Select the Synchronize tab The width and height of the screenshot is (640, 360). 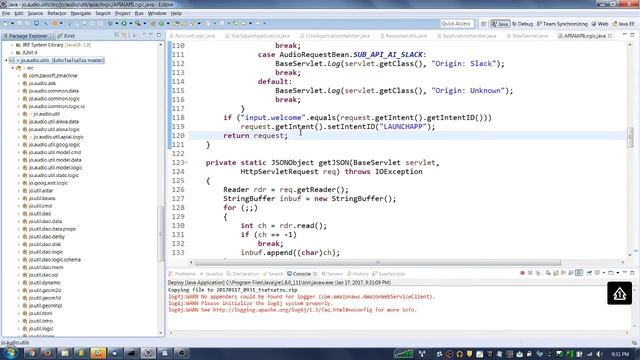(x=388, y=274)
